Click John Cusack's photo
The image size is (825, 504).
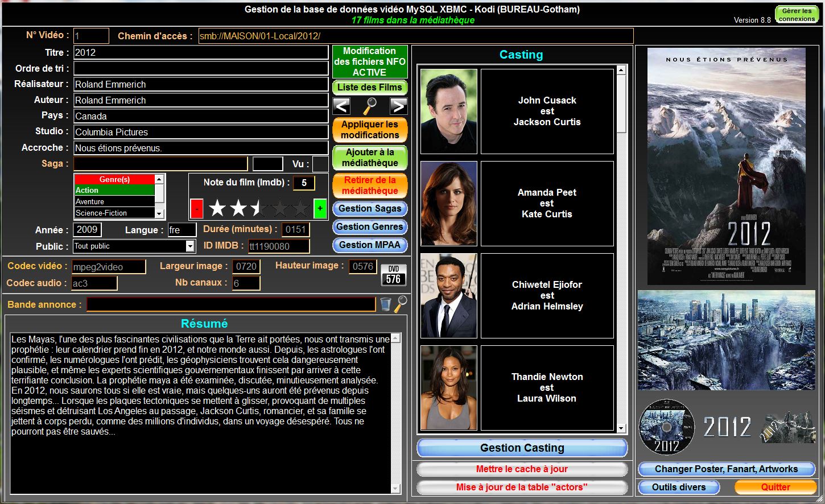pos(449,111)
